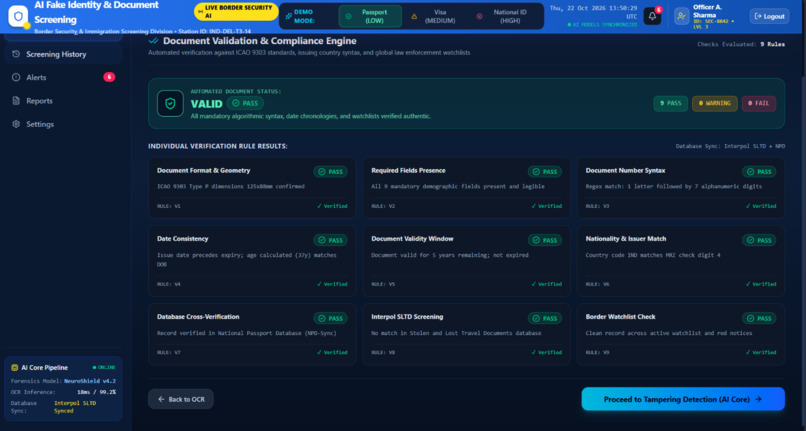Click the VALID status shield icon
806x431 pixels.
coord(170,103)
